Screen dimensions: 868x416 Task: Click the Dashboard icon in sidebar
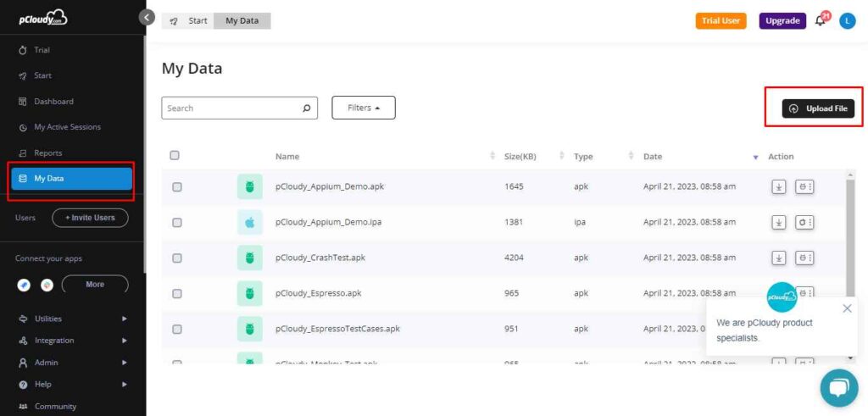tap(23, 102)
